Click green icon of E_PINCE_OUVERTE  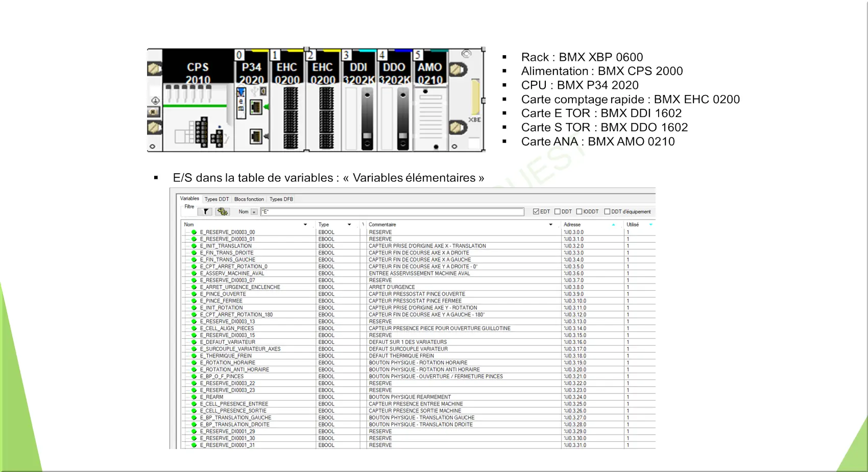coord(194,294)
